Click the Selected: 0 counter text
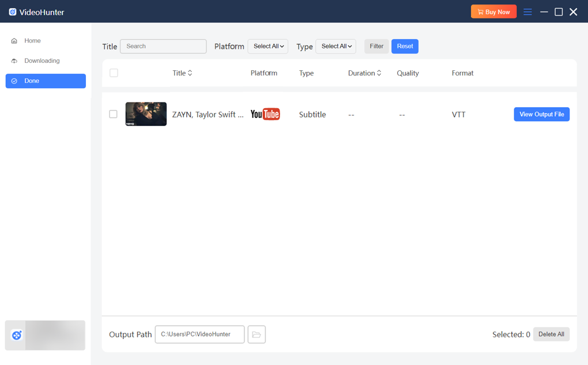The height and width of the screenshot is (365, 588). point(511,334)
